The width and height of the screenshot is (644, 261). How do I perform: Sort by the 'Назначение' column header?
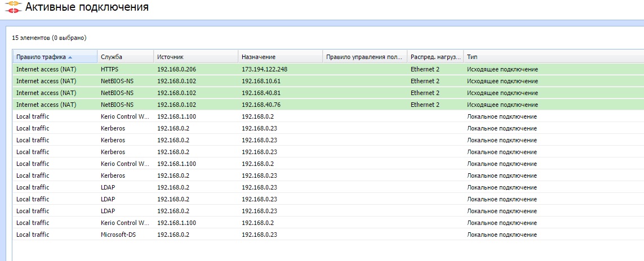coord(281,57)
